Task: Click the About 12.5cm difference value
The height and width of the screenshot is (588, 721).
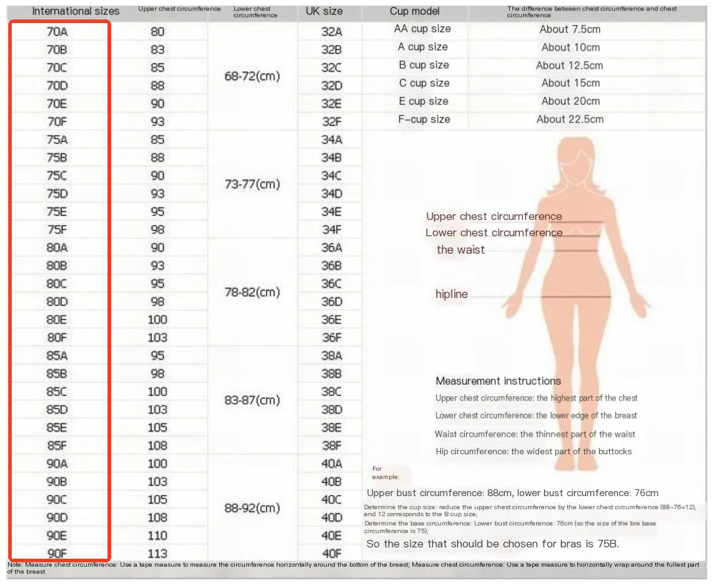Action: (x=569, y=66)
